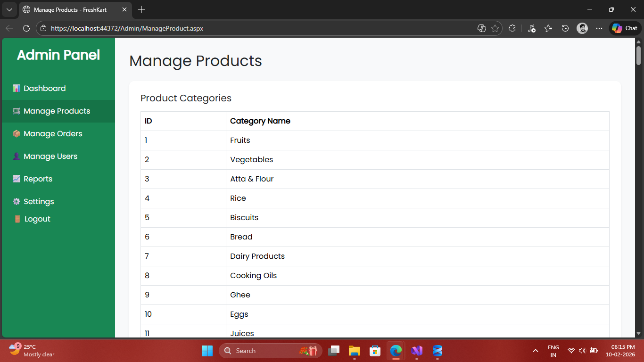Select Reports in the sidebar
Image resolution: width=644 pixels, height=362 pixels.
pos(38,179)
